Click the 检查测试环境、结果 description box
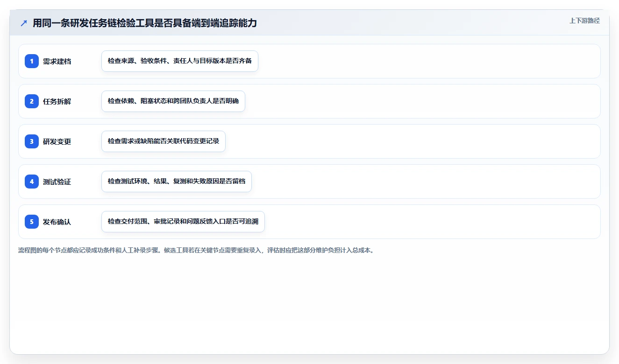619x364 pixels. tap(177, 182)
